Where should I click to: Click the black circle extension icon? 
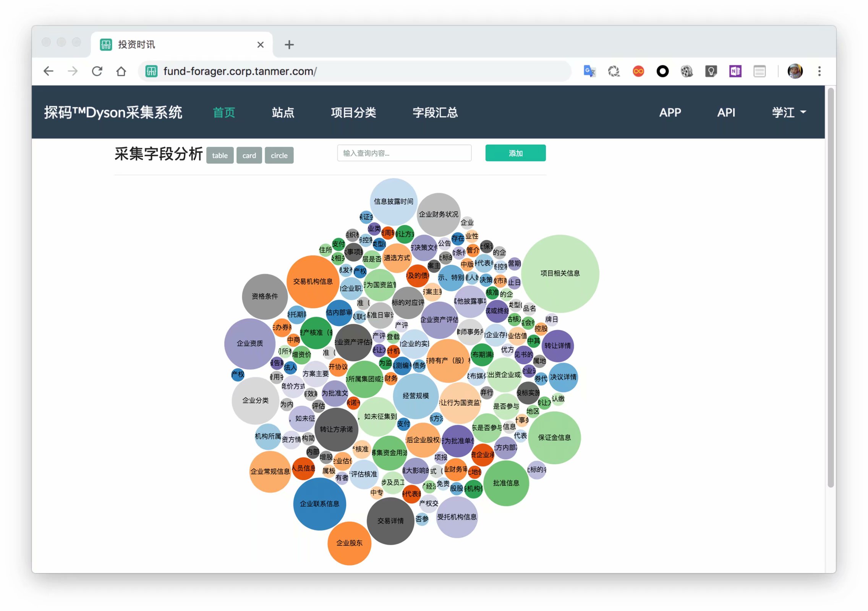662,71
